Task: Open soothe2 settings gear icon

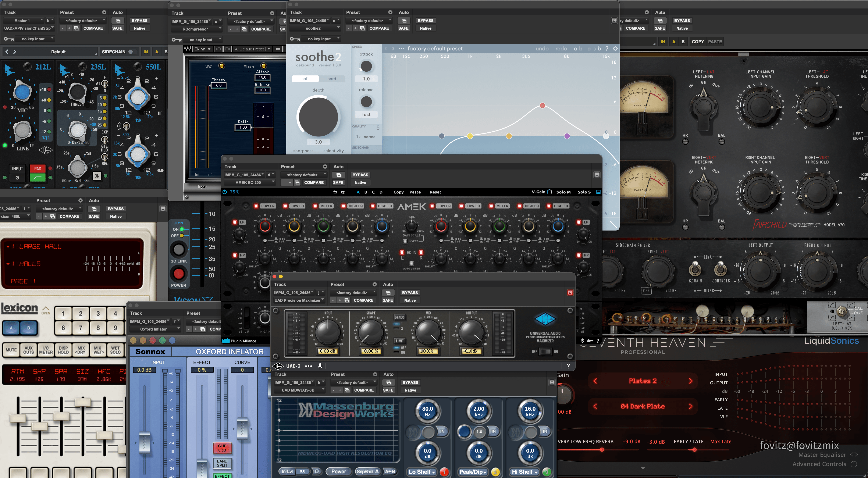Action: pos(615,49)
